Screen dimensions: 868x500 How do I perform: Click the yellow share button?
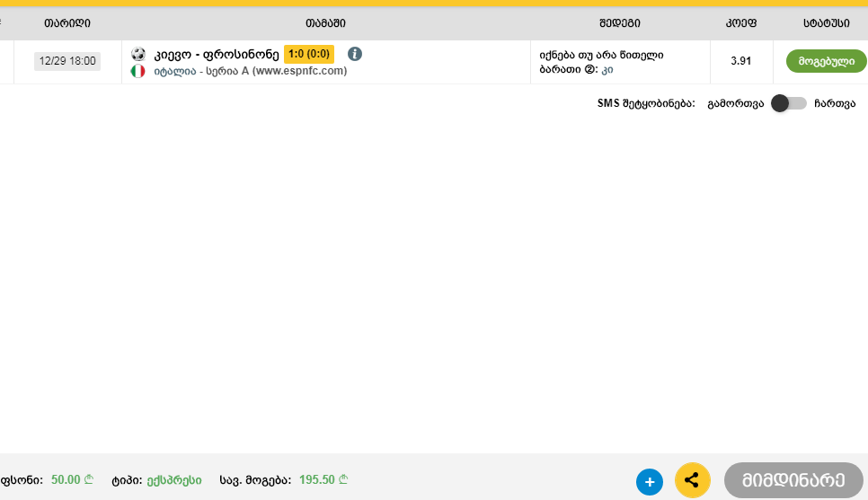click(692, 480)
